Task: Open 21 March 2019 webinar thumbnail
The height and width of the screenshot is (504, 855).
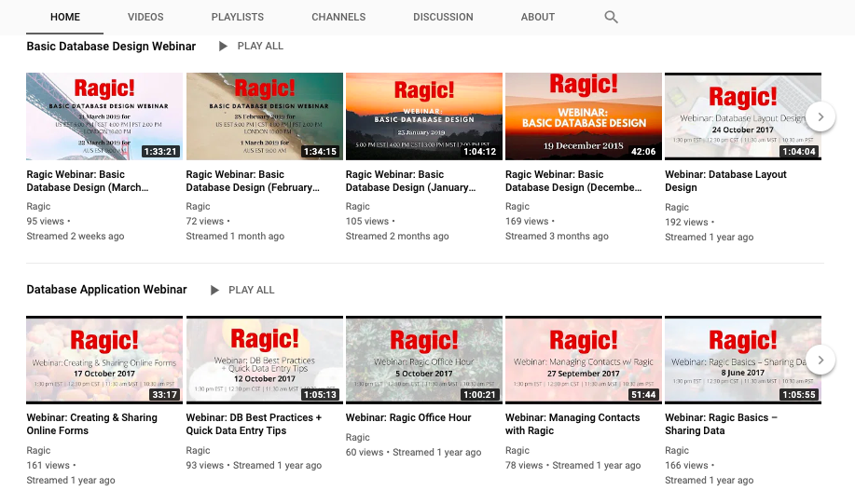Action: coord(104,116)
